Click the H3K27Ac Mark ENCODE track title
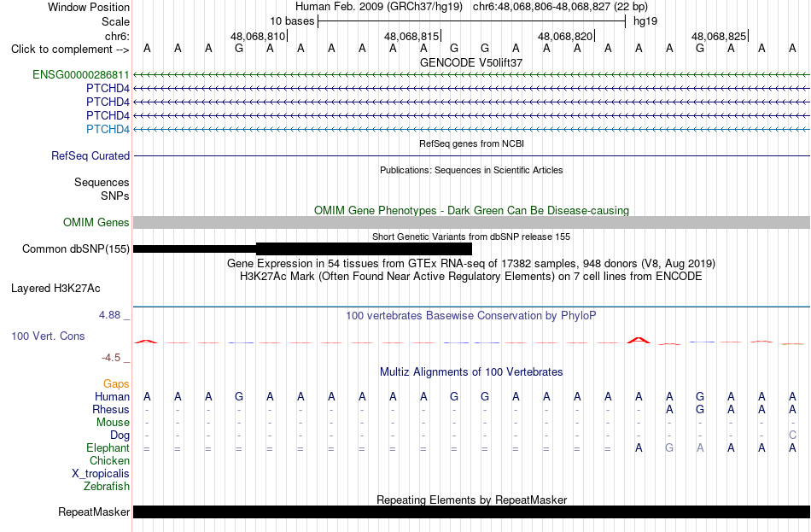 471,277
